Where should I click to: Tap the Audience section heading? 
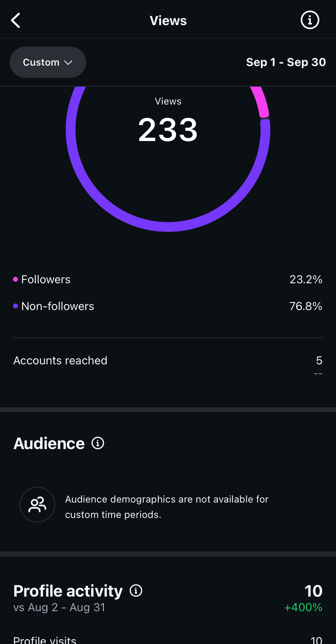click(49, 443)
